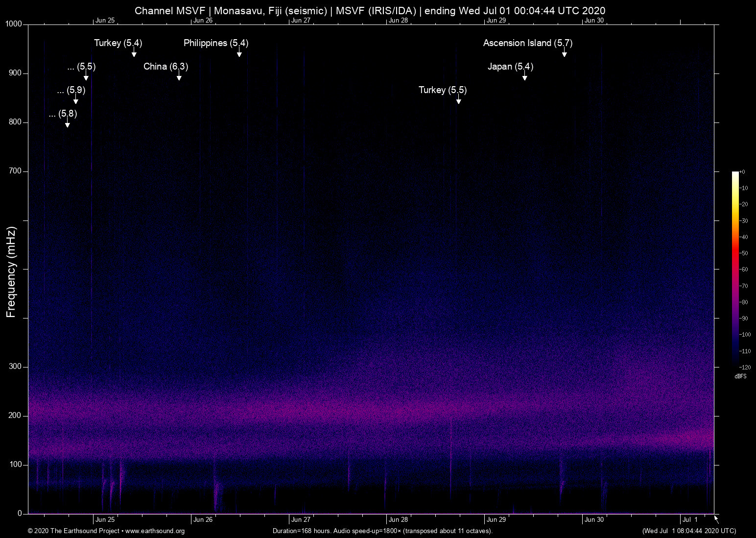Select the Jun 27 date label on bottom axis
The width and height of the screenshot is (756, 538).
pyautogui.click(x=300, y=519)
